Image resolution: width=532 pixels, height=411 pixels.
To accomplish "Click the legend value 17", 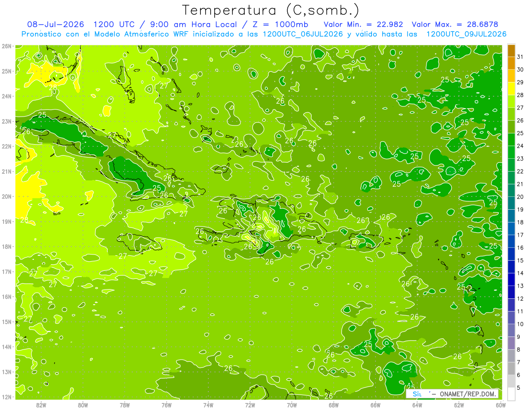I will coord(520,235).
